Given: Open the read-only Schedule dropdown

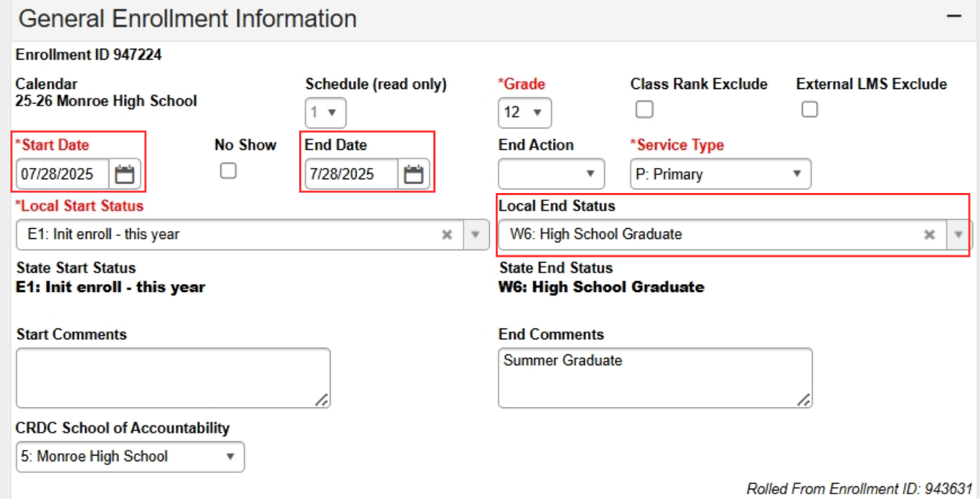Looking at the screenshot, I should coord(326,113).
